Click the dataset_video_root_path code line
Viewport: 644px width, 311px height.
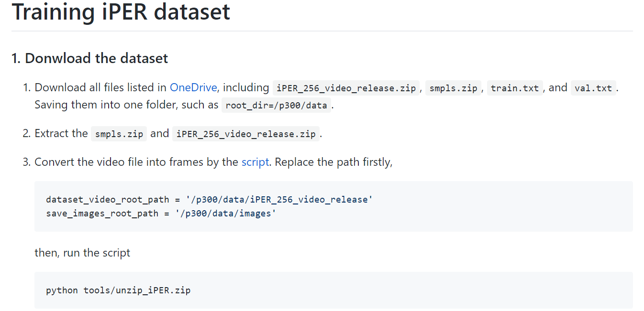209,199
